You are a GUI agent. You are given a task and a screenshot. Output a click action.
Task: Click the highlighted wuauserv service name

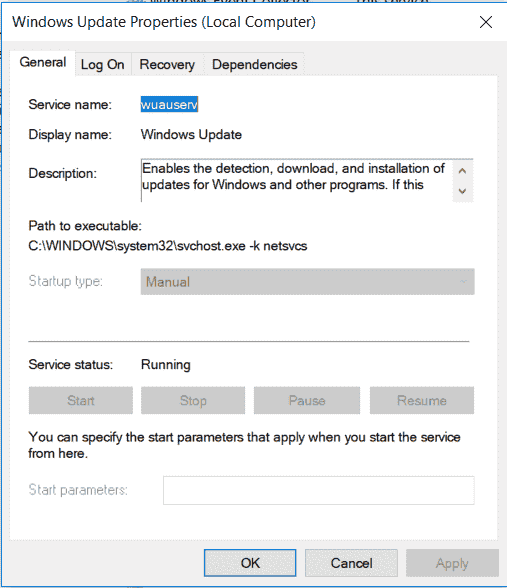(x=169, y=104)
